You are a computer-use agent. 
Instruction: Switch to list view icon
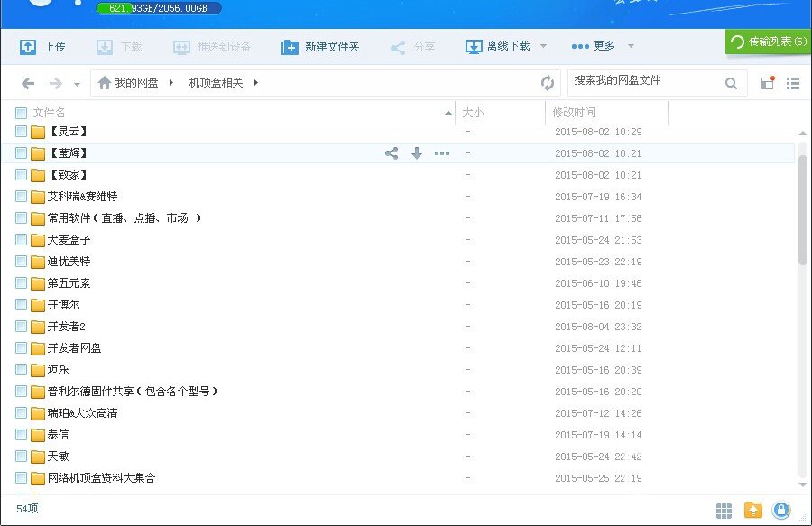click(793, 83)
